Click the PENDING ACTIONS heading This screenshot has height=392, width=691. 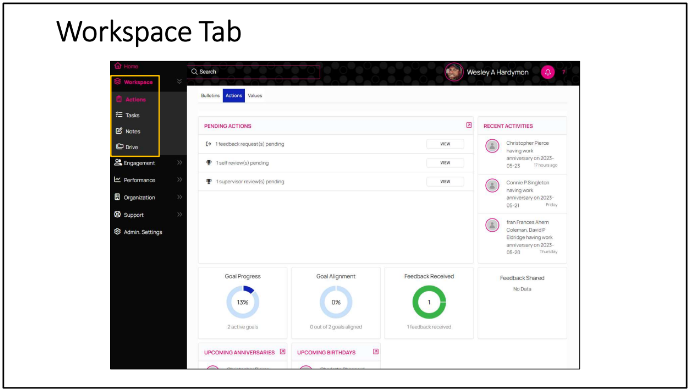(227, 126)
